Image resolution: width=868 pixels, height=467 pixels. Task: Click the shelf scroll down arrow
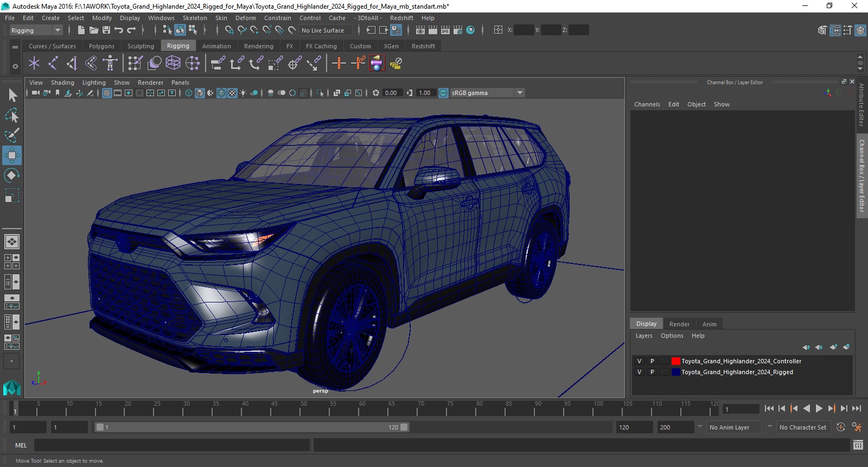[860, 69]
